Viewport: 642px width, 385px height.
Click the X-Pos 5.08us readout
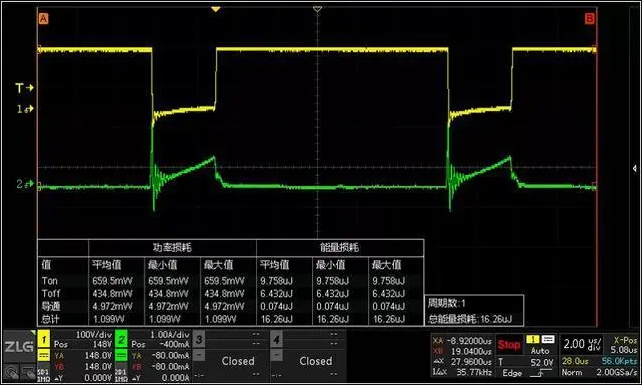623,345
